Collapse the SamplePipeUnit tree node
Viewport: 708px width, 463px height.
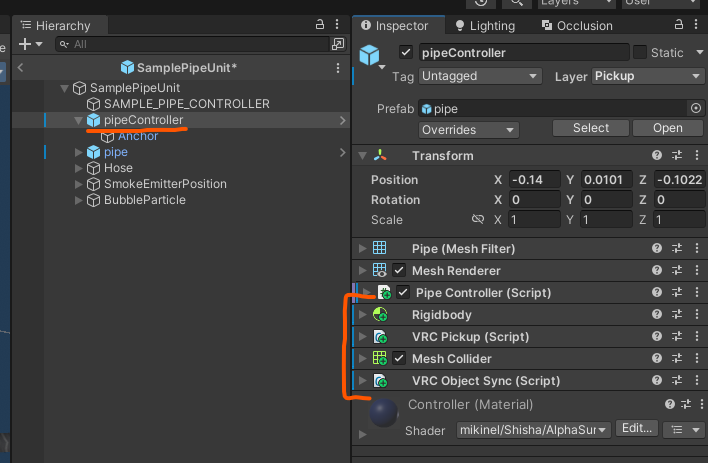[x=65, y=88]
